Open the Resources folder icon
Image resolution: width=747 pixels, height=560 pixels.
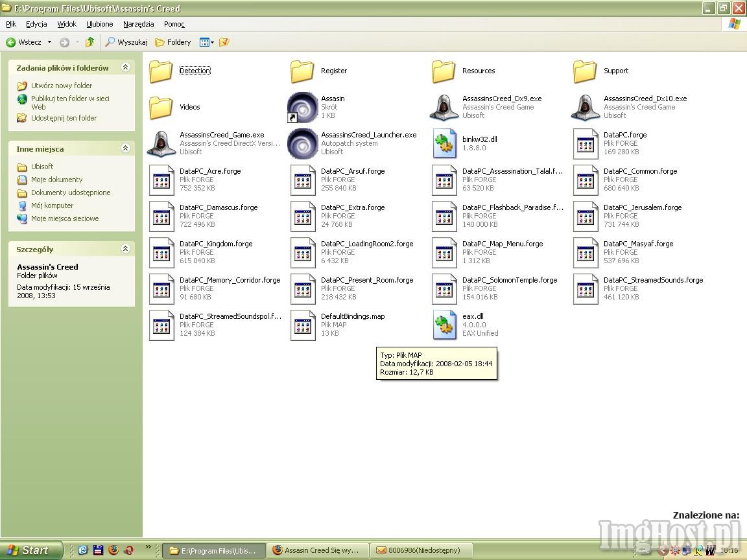pos(444,71)
